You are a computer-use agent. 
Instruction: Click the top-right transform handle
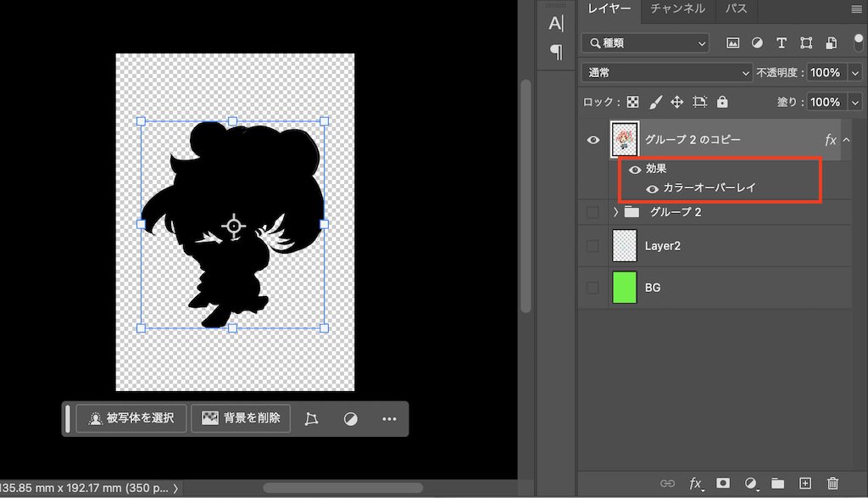click(x=325, y=121)
